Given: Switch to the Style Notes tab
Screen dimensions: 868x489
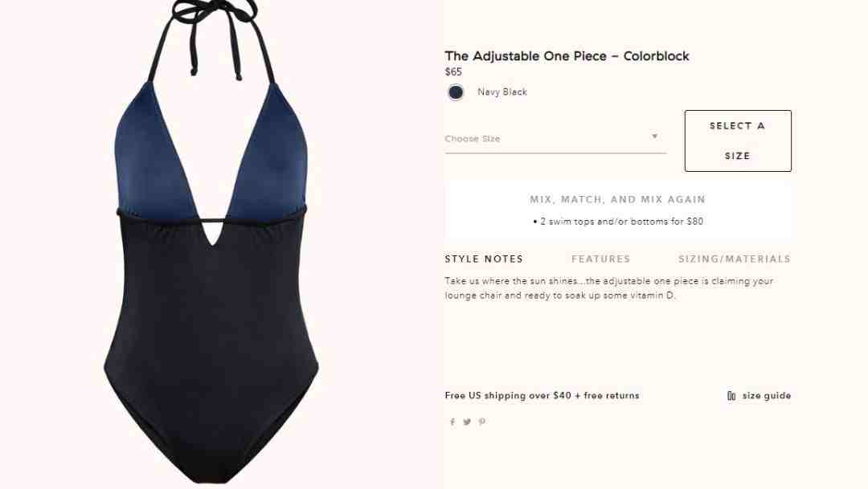Looking at the screenshot, I should click(484, 259).
